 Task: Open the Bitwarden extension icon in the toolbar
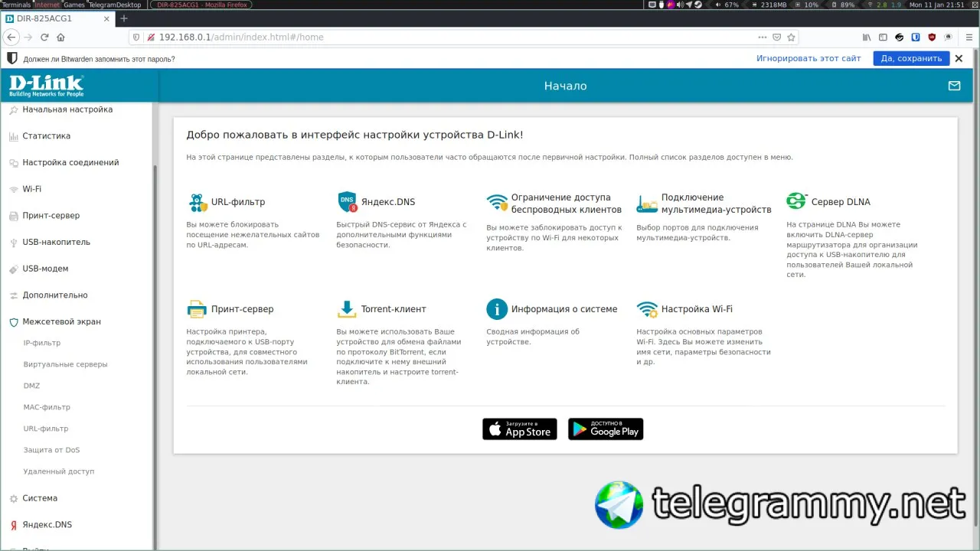click(x=915, y=37)
